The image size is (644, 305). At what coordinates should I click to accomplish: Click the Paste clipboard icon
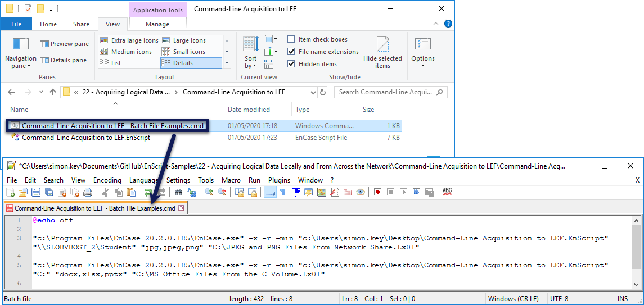pyautogui.click(x=131, y=192)
